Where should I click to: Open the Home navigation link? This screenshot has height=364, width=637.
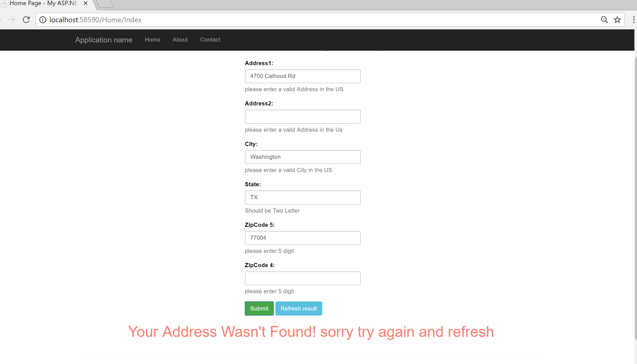pyautogui.click(x=152, y=40)
